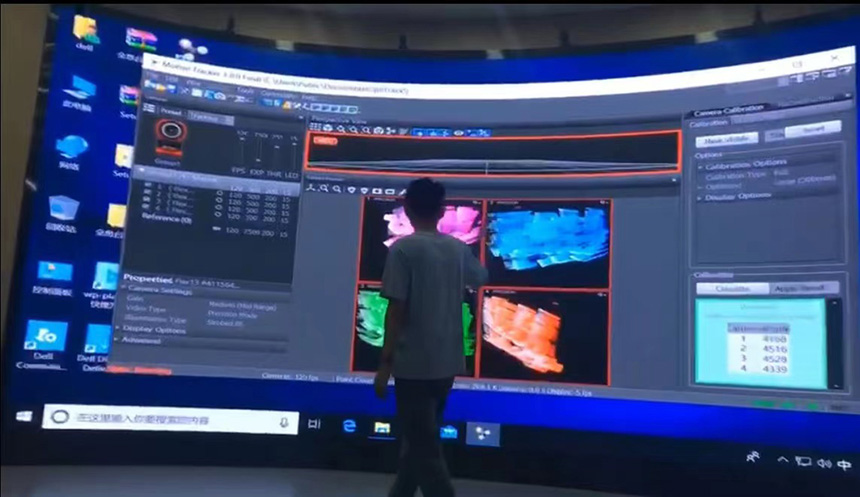
Task: Expand Display Options in Properties pane
Action: coord(118,327)
